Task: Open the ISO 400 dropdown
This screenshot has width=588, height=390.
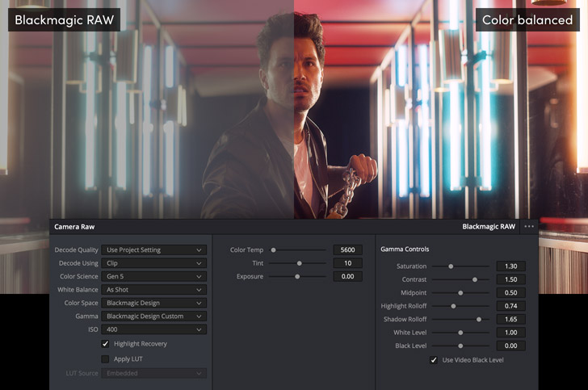Action: (154, 329)
